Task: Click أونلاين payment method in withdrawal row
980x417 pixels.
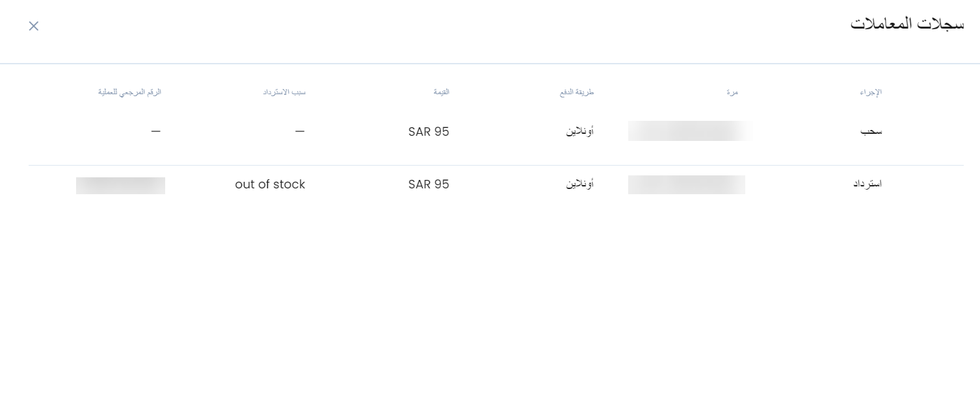Action: click(x=580, y=131)
